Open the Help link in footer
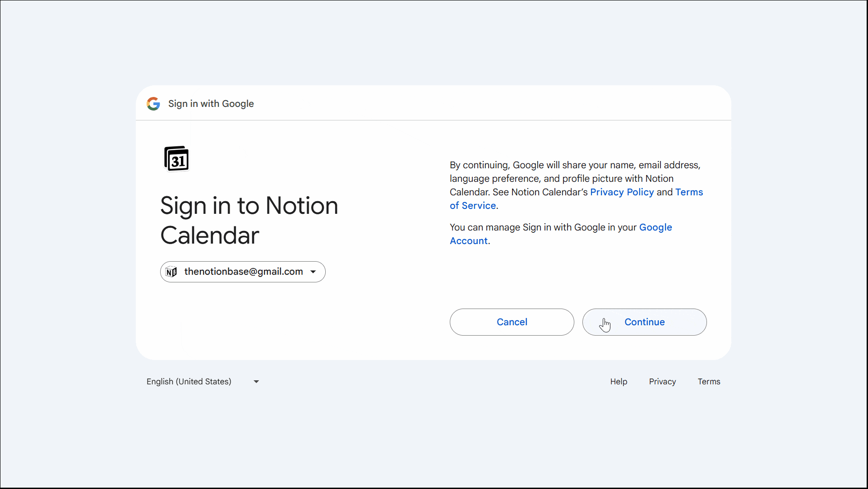This screenshot has width=868, height=489. (619, 382)
